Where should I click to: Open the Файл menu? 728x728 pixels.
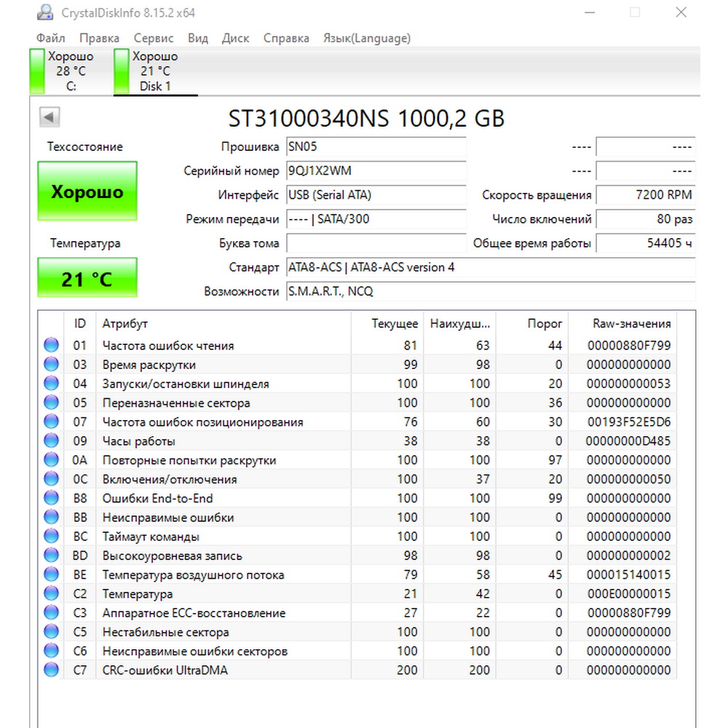tap(51, 38)
